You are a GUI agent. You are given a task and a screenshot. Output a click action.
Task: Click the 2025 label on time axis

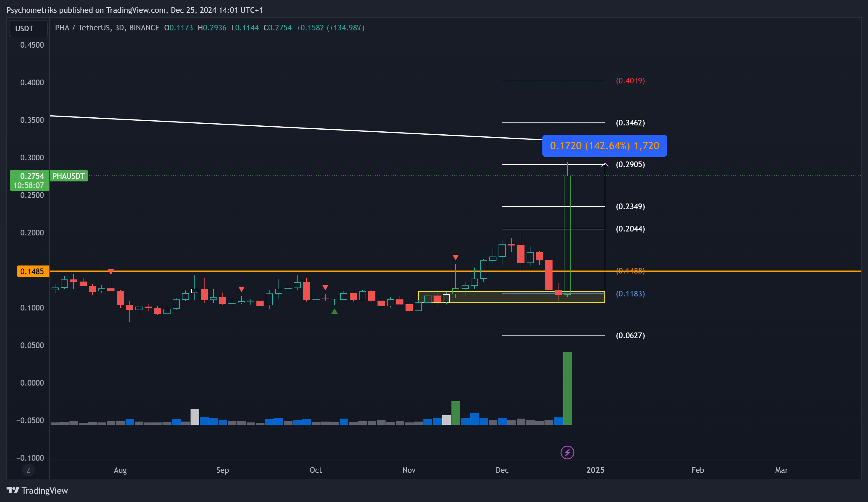(595, 470)
